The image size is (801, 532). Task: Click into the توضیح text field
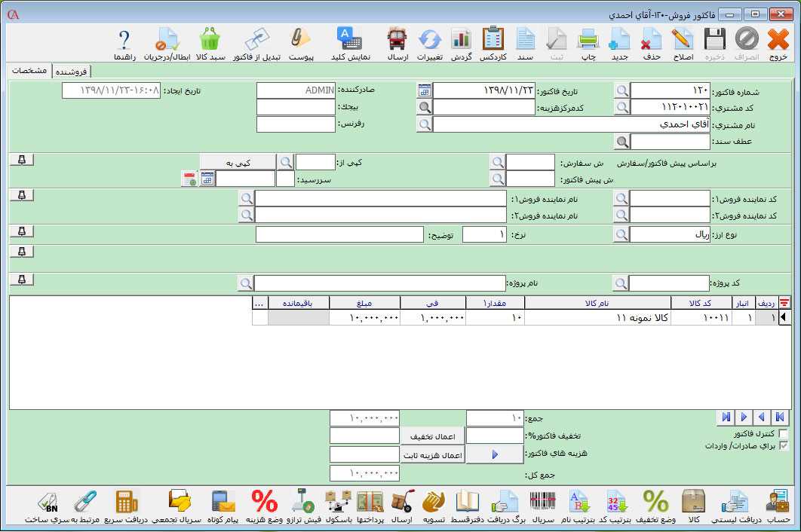point(339,234)
